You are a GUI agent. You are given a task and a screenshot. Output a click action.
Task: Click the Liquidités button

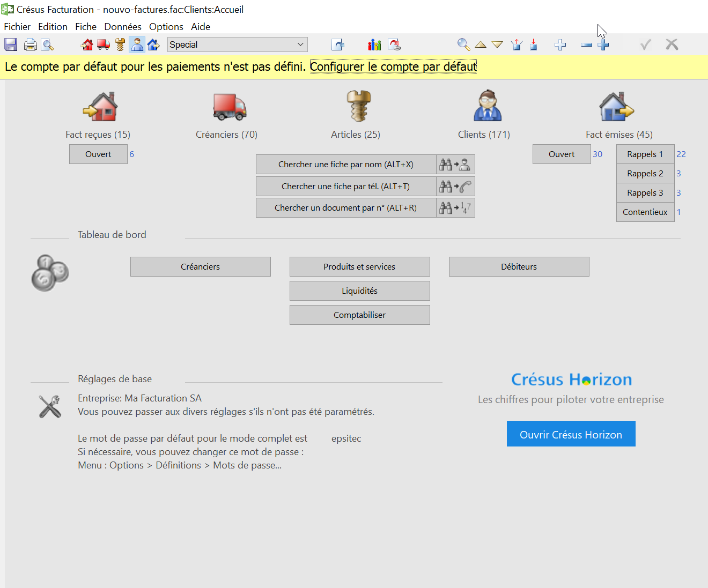coord(360,291)
